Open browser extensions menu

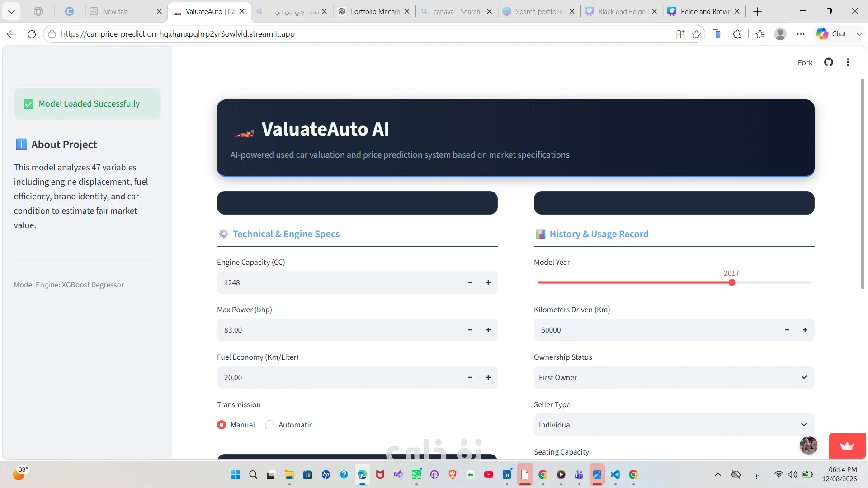pos(737,34)
